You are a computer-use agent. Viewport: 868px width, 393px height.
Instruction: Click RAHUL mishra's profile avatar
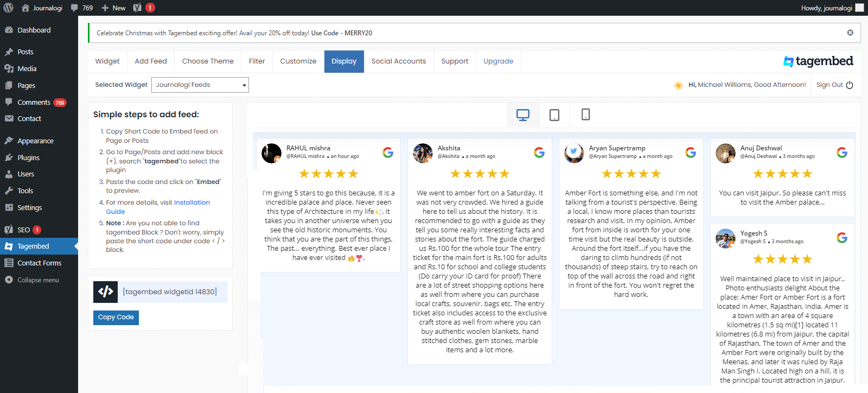pos(271,153)
